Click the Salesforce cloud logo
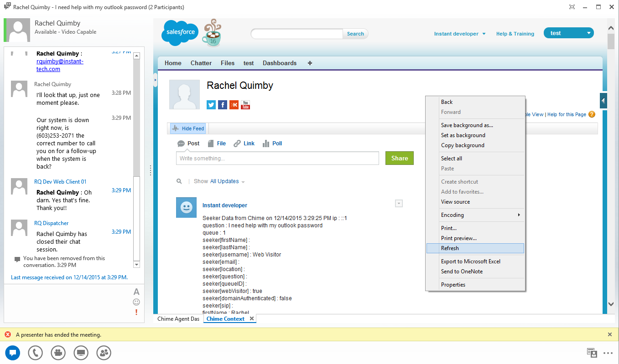Viewport: 619px width, 364px height. (180, 33)
